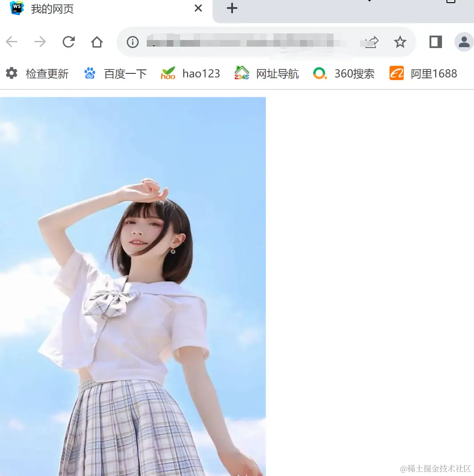Reload the current page
The image size is (474, 476).
coord(68,42)
